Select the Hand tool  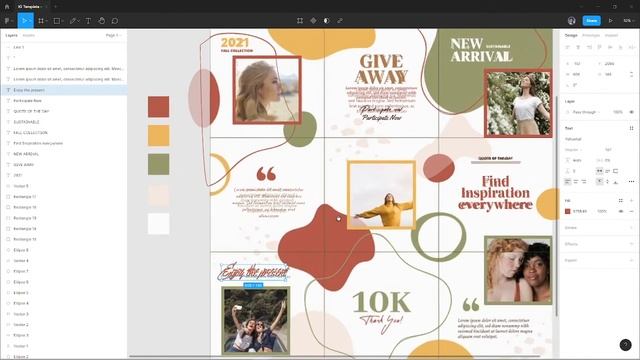pos(102,20)
